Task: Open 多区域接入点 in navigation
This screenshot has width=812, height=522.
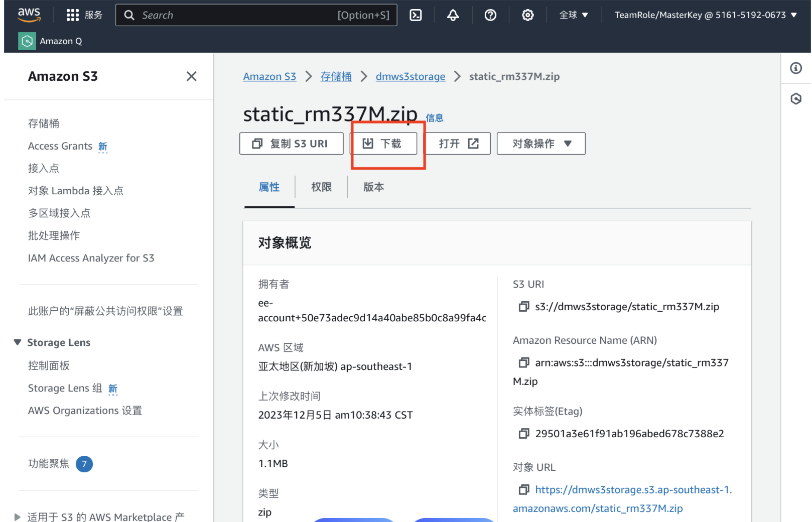Action: [x=59, y=213]
